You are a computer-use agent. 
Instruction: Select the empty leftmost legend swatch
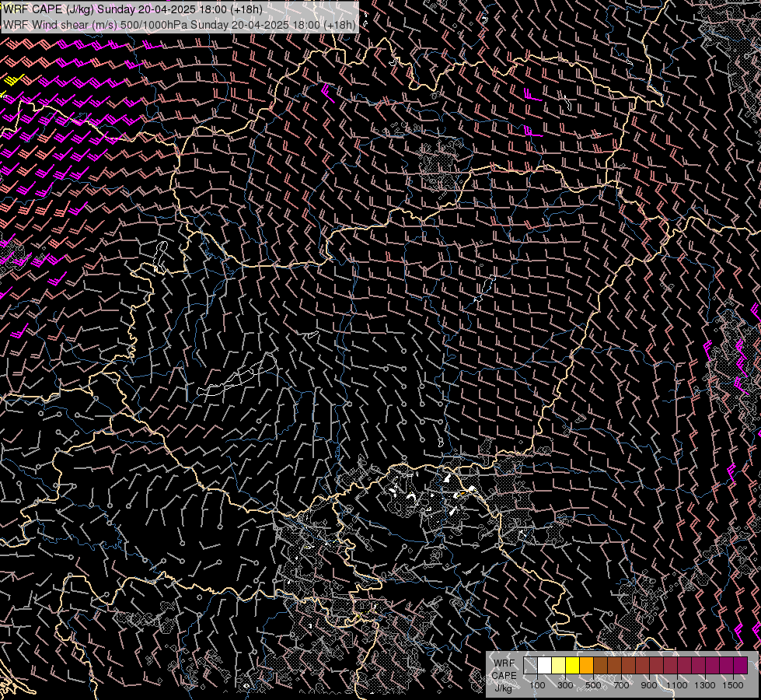tap(530, 665)
